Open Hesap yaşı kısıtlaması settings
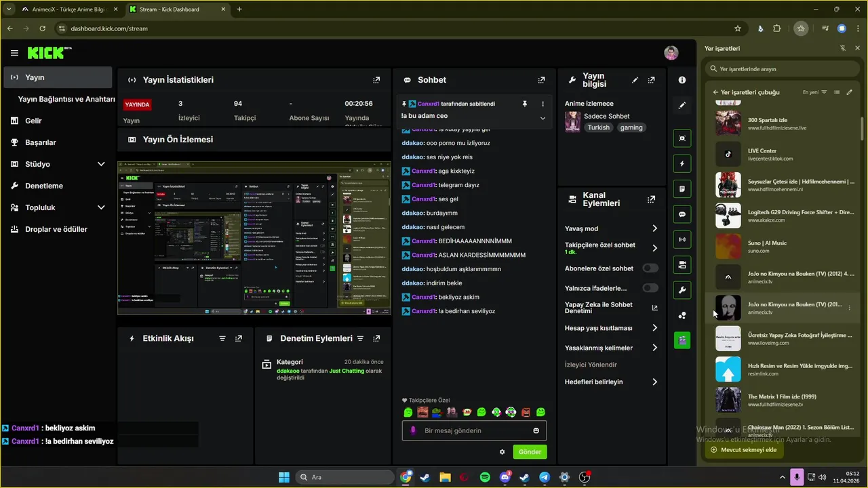This screenshot has height=488, width=868. 654,328
